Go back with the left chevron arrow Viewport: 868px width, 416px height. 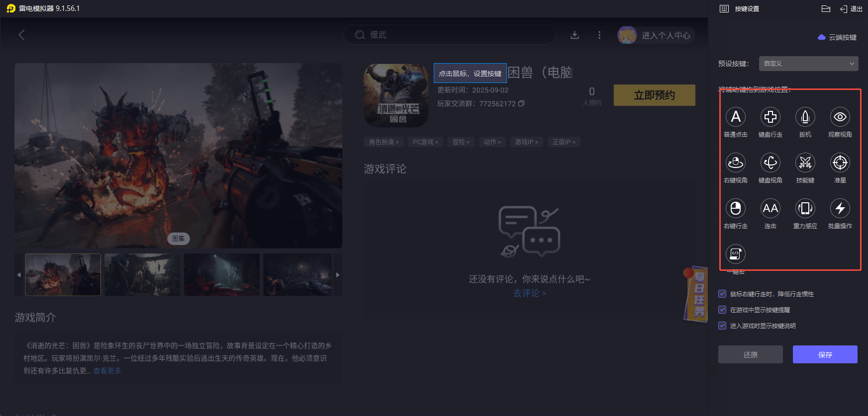pos(21,35)
